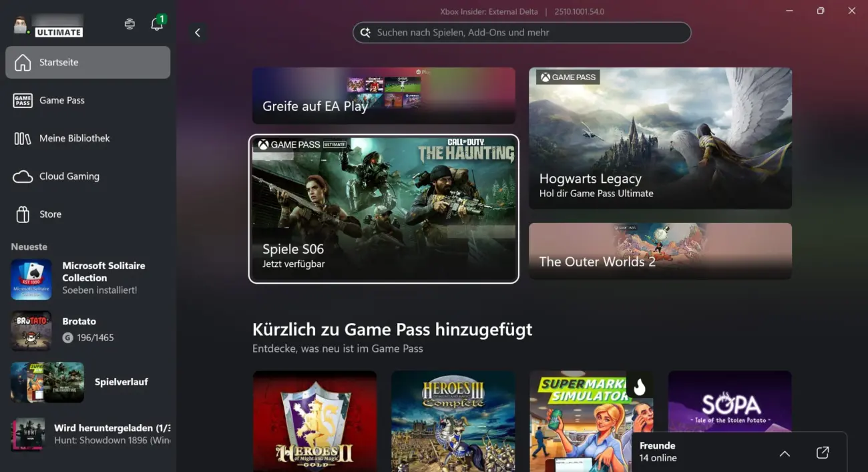Click the flame icon on Supermarket Simulator

pyautogui.click(x=639, y=386)
